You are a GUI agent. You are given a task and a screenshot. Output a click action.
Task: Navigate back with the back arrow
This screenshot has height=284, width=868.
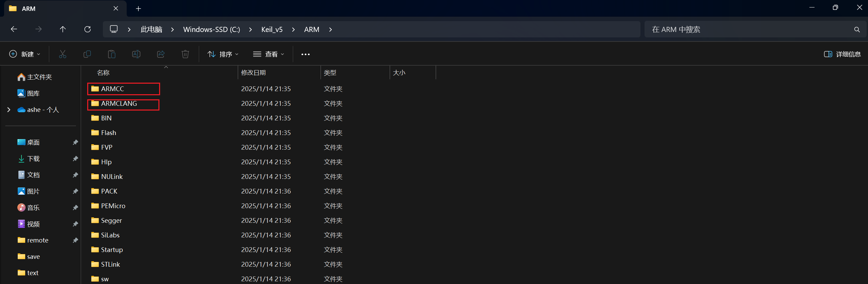(x=14, y=29)
